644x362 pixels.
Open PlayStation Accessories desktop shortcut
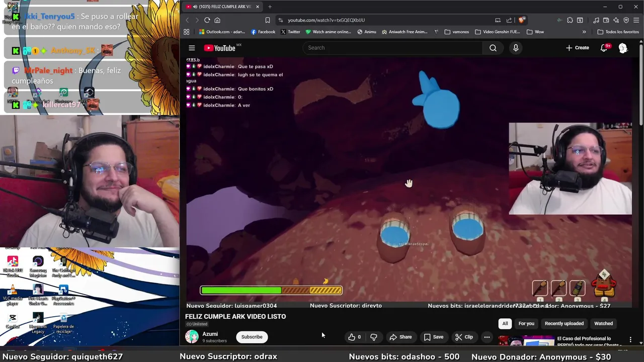click(63, 295)
